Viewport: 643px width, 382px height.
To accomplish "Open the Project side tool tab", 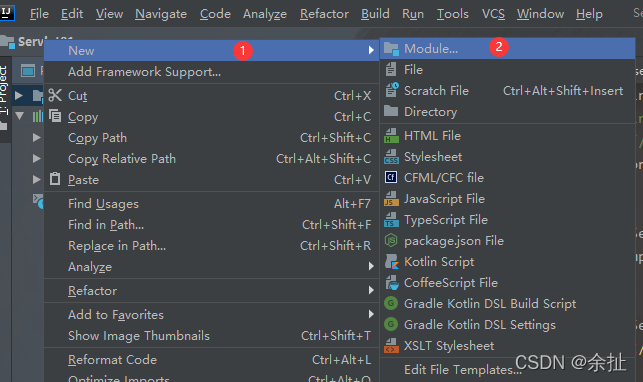I will click(x=4, y=90).
